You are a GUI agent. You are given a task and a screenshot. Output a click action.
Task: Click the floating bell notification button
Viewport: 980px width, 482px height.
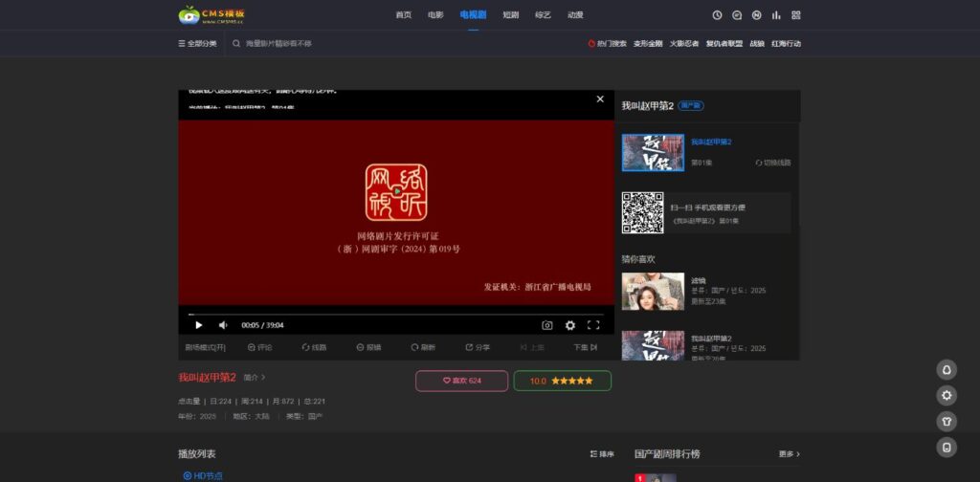(947, 369)
